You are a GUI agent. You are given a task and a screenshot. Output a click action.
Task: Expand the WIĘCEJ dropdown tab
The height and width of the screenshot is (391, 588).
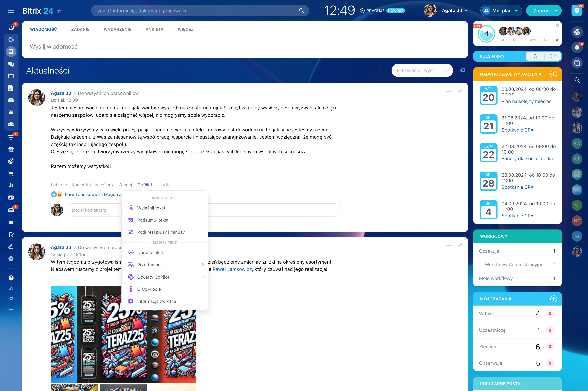point(187,29)
